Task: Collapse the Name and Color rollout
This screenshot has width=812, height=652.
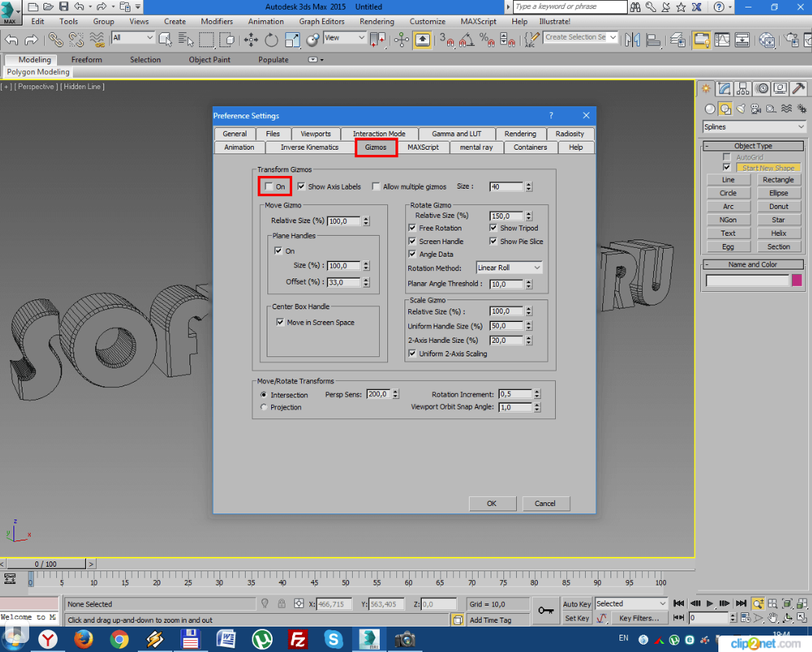Action: point(754,264)
